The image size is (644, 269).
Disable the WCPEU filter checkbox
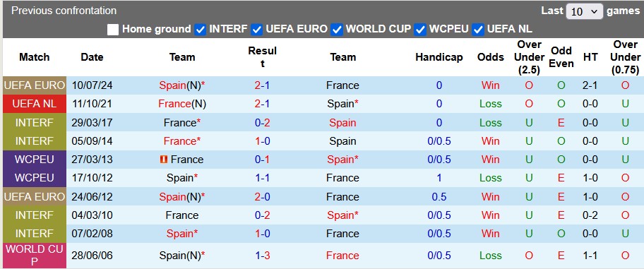coord(420,29)
